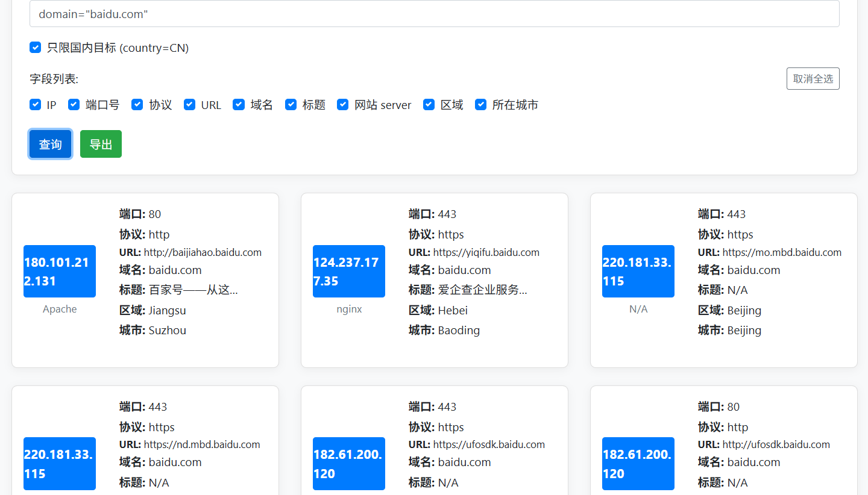Click the green 导出 button
The image size is (868, 495).
(x=101, y=144)
